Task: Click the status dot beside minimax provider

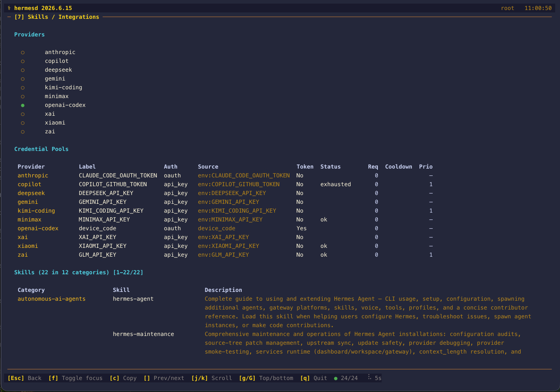Action: (x=23, y=96)
